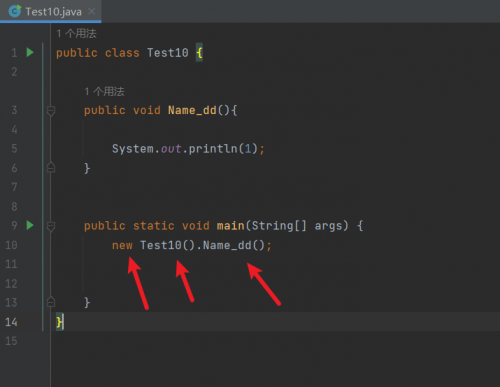Click Name_dd() call on line 10
Viewport: 500px width, 387px height.
click(233, 245)
